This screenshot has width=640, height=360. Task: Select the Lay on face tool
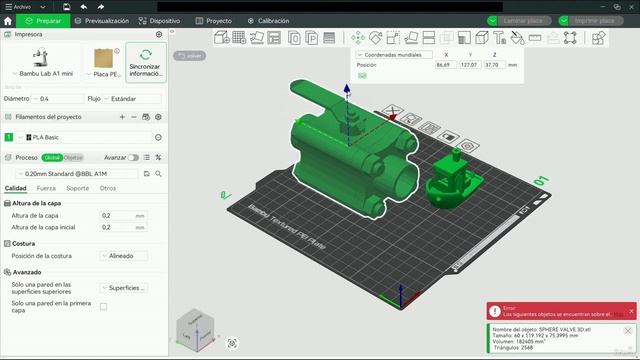(411, 38)
